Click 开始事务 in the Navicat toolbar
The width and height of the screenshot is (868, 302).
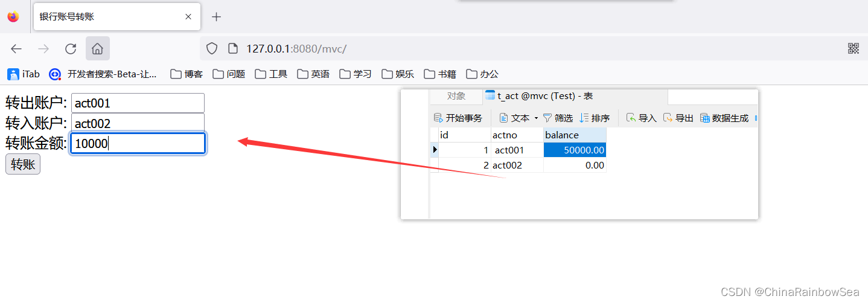458,118
